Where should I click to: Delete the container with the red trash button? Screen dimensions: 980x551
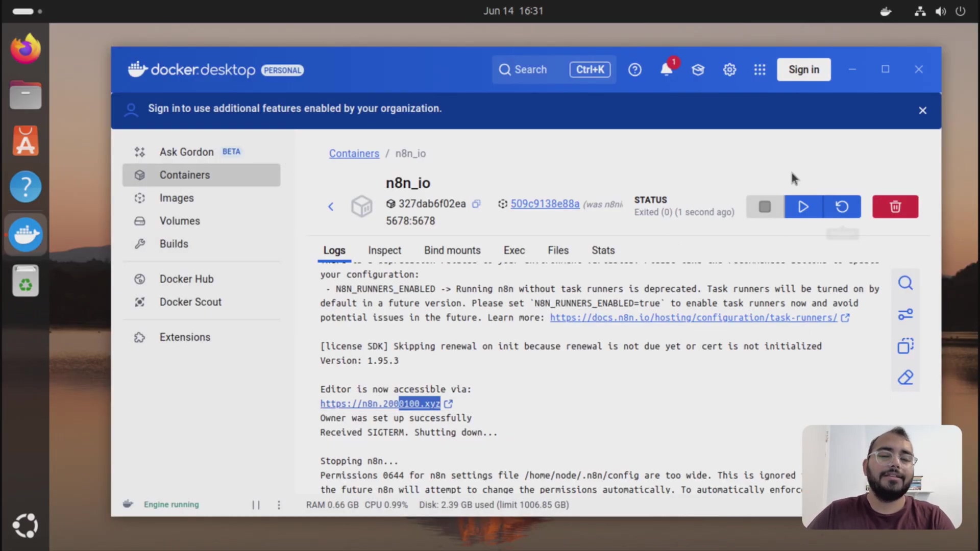click(x=895, y=207)
